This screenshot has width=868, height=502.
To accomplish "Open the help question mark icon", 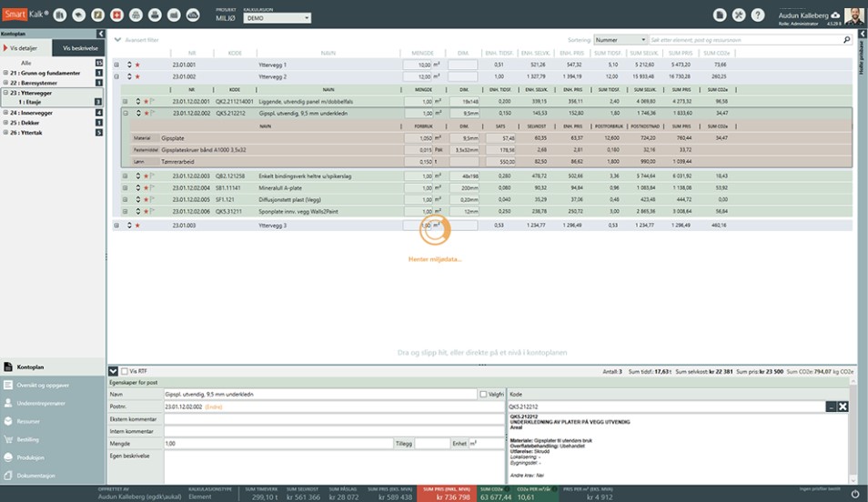I will click(758, 15).
